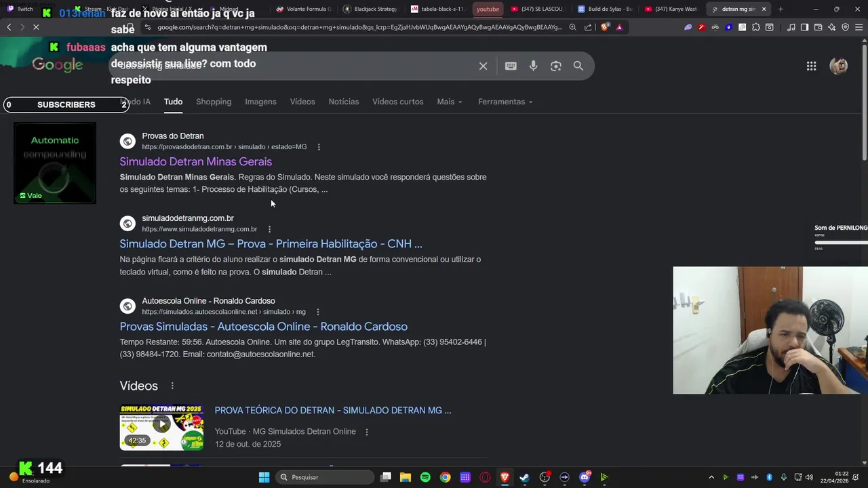This screenshot has width=868, height=488.
Task: Open Bluetooth tray icon
Action: [x=769, y=477]
